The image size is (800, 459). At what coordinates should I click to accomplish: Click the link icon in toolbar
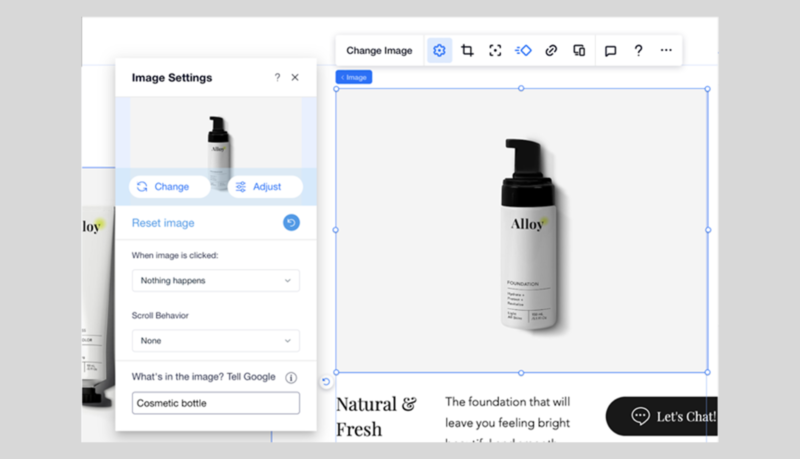[x=551, y=50]
